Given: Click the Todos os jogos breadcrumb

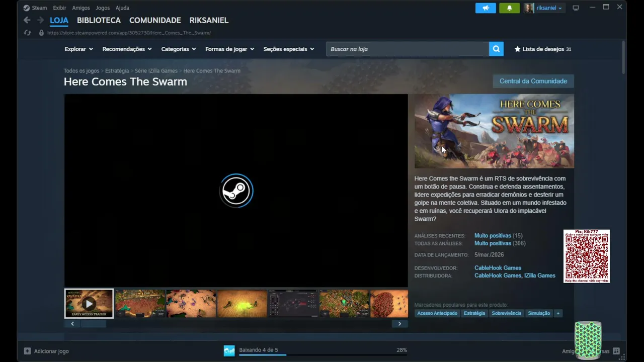Looking at the screenshot, I should [x=82, y=71].
